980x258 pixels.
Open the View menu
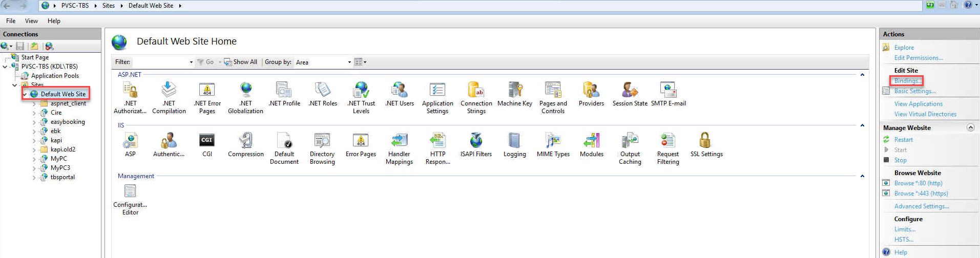point(31,21)
